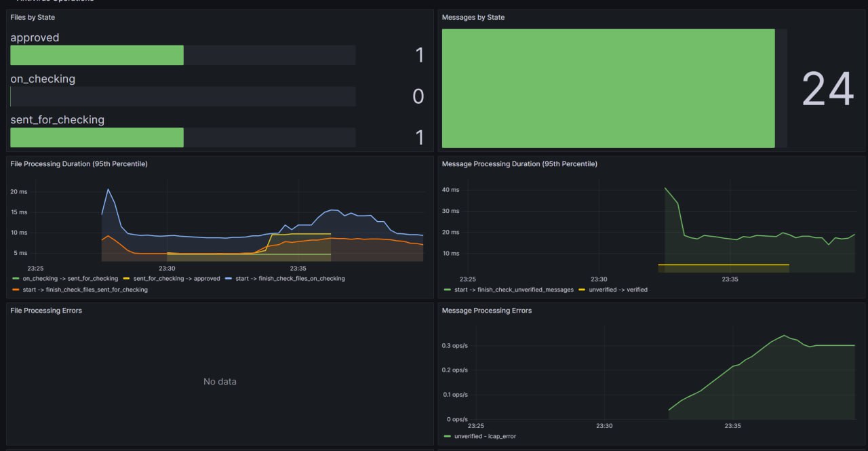Click the 23:25 tick in Message Processing Duration chart
The width and height of the screenshot is (868, 451).
point(468,279)
